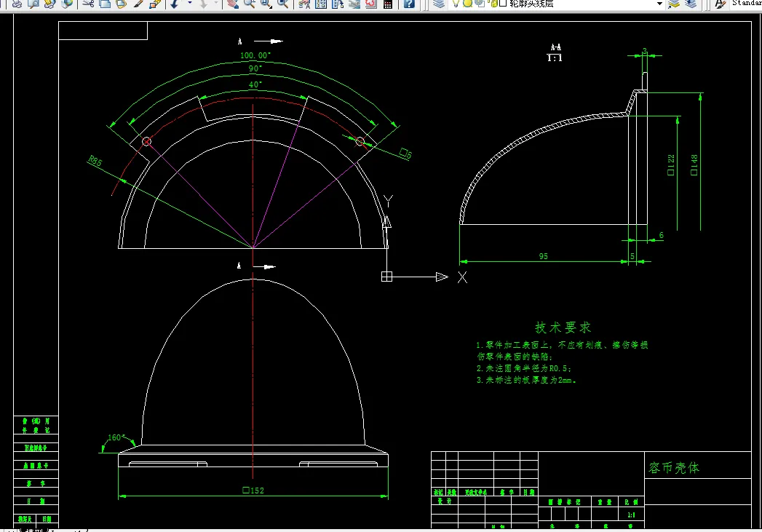The width and height of the screenshot is (762, 532).
Task: Toggle the layer on/off light bulb
Action: [x=456, y=4]
